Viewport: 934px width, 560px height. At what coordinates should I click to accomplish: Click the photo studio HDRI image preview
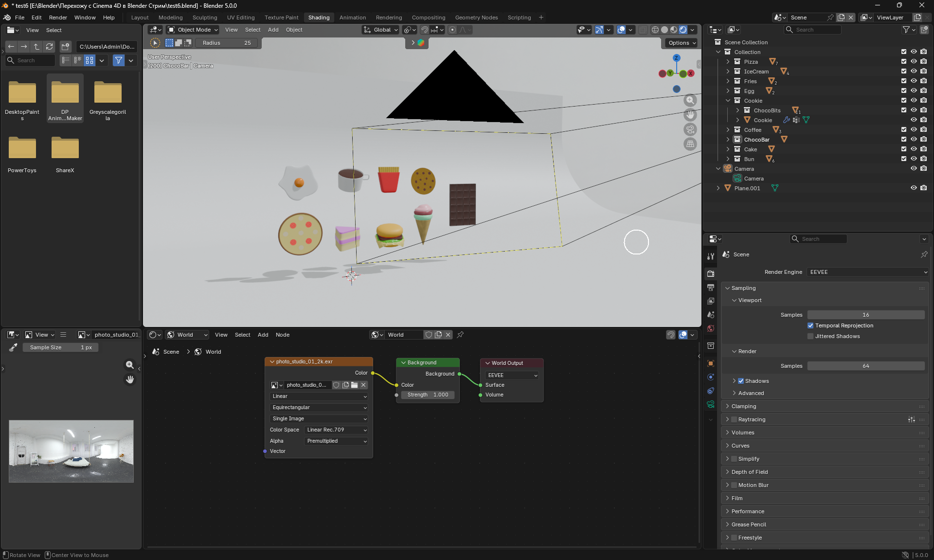pyautogui.click(x=71, y=451)
